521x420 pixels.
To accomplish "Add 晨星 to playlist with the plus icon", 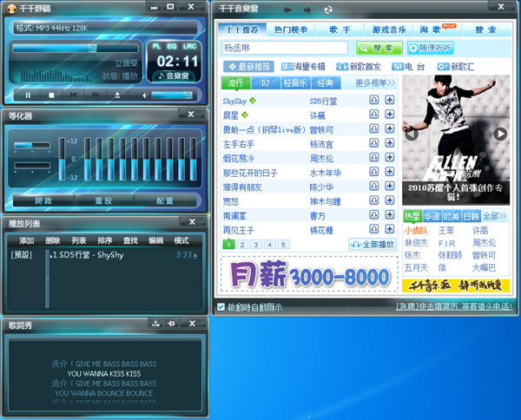I will (x=390, y=115).
